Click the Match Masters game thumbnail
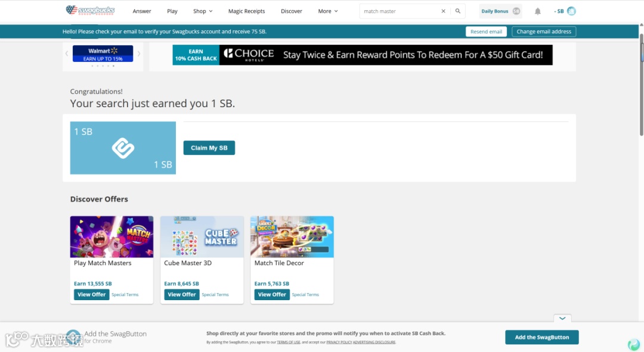 tap(112, 236)
